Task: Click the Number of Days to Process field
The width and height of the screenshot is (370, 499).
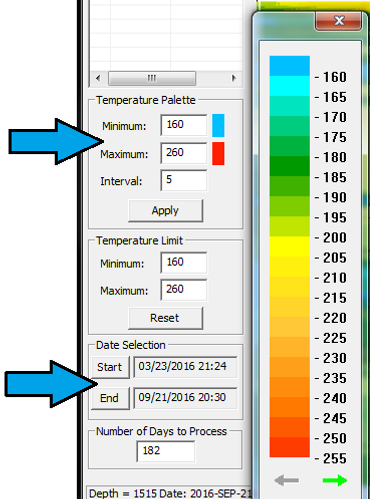Action: click(166, 451)
